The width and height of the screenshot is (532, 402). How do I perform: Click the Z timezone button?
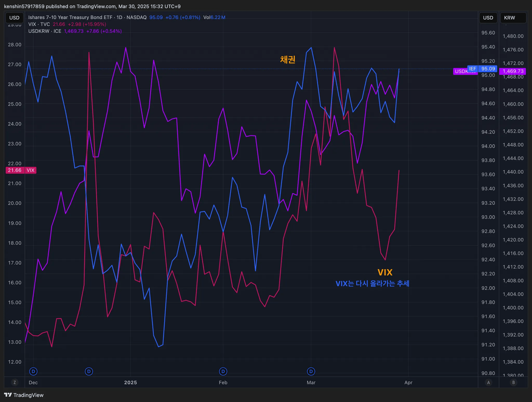coord(15,382)
